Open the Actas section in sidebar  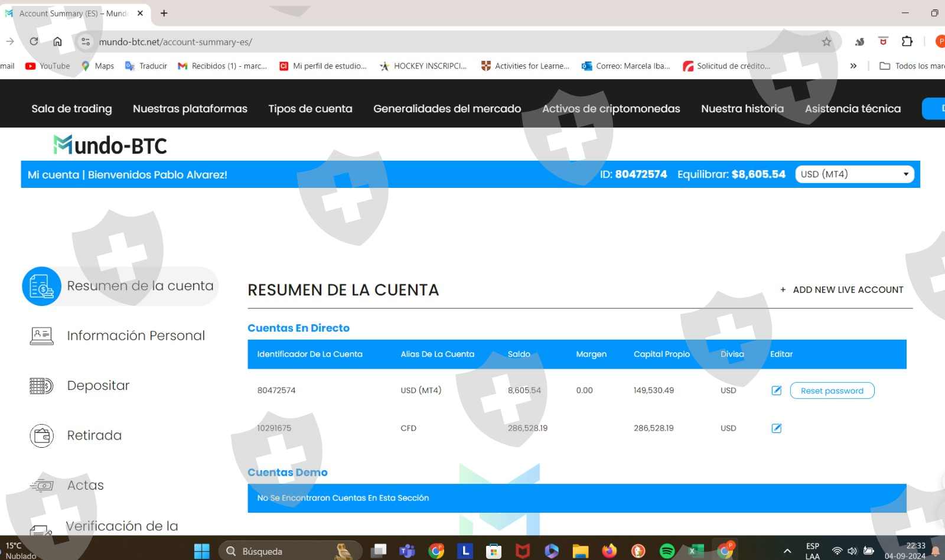(x=85, y=485)
